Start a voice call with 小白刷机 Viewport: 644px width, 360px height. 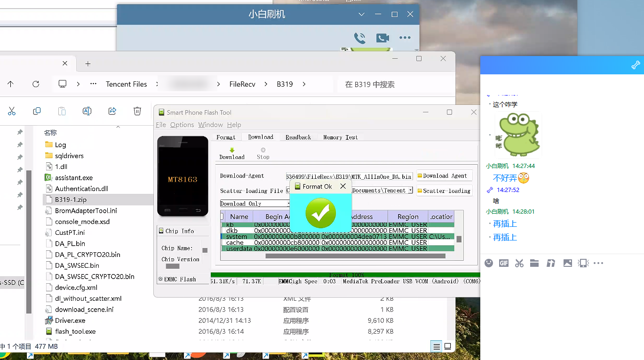(x=359, y=38)
